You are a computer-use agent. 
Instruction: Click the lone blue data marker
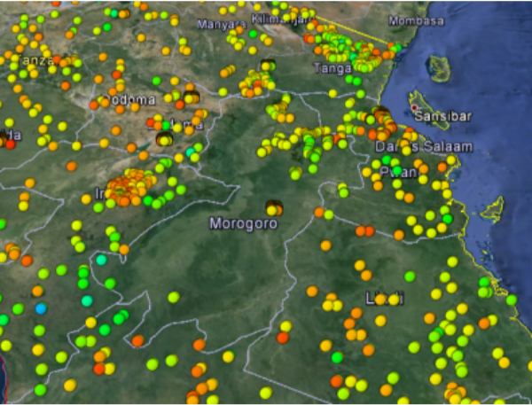click(x=41, y=308)
